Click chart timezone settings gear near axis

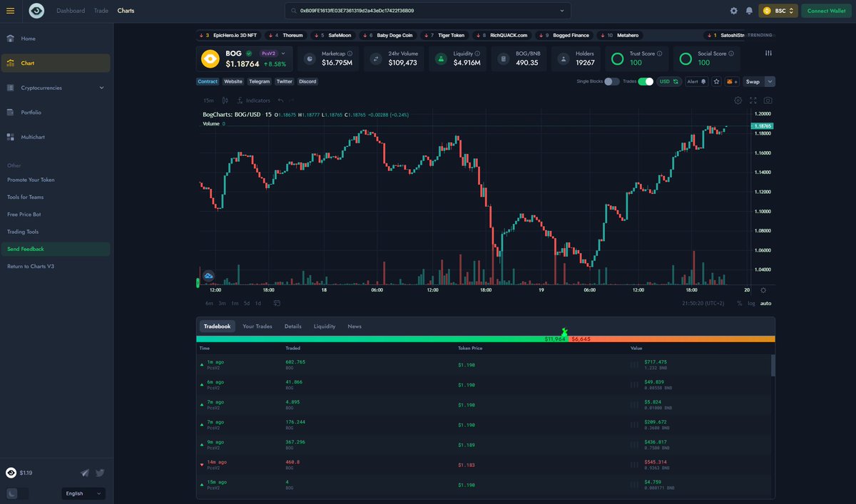pyautogui.click(x=763, y=290)
